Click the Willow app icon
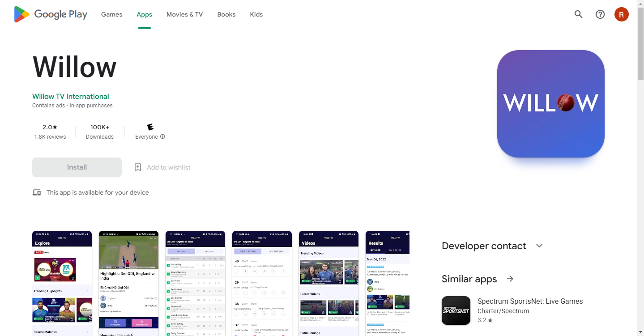This screenshot has height=336, width=644. tap(551, 104)
